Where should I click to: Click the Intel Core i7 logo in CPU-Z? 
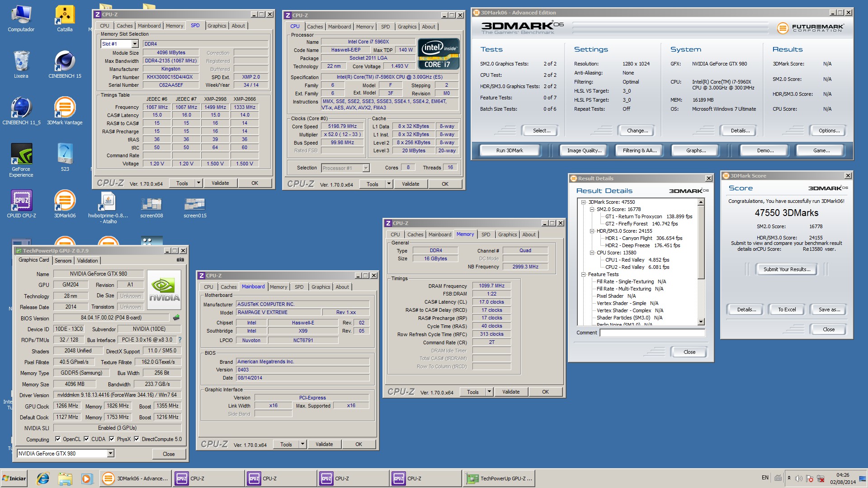[x=439, y=54]
